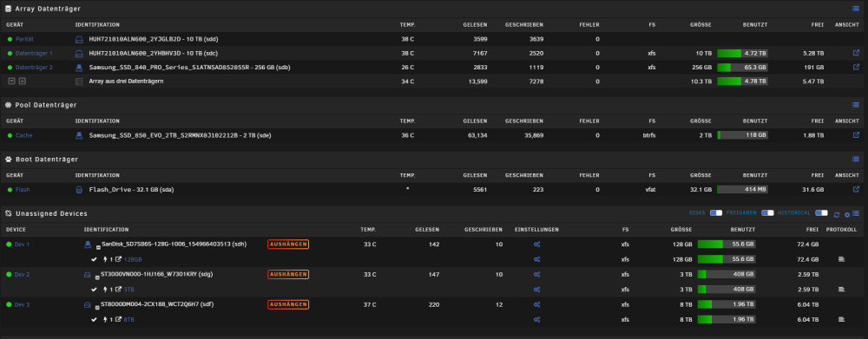Image resolution: width=868 pixels, height=339 pixels.
Task: Toggle the Disks switch
Action: (x=716, y=213)
